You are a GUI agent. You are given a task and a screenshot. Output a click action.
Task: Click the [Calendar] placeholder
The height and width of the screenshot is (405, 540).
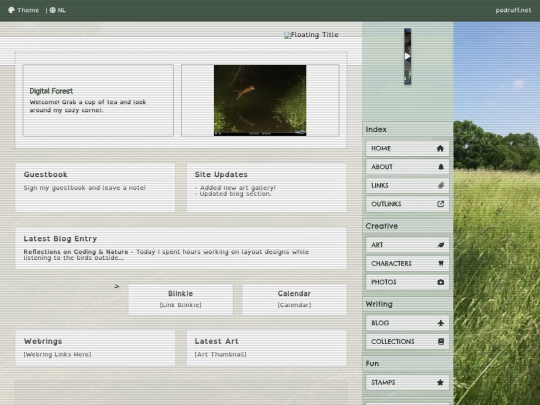point(294,305)
